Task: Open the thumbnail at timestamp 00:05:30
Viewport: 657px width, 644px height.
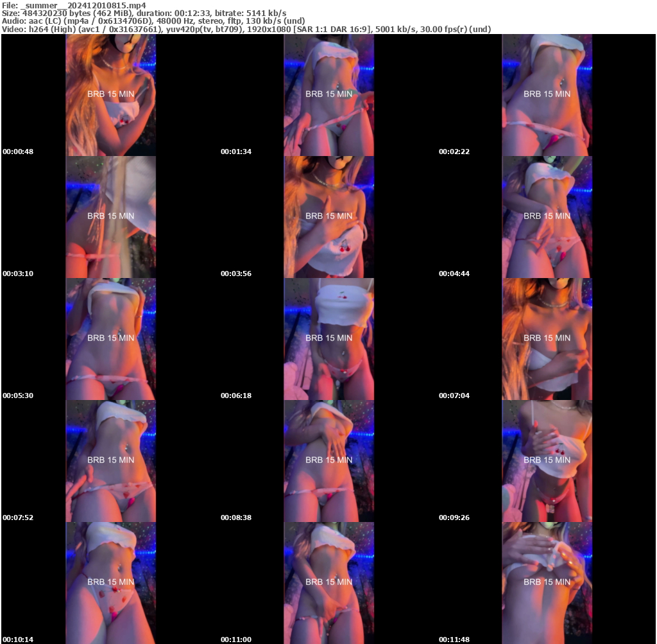Action: click(110, 338)
